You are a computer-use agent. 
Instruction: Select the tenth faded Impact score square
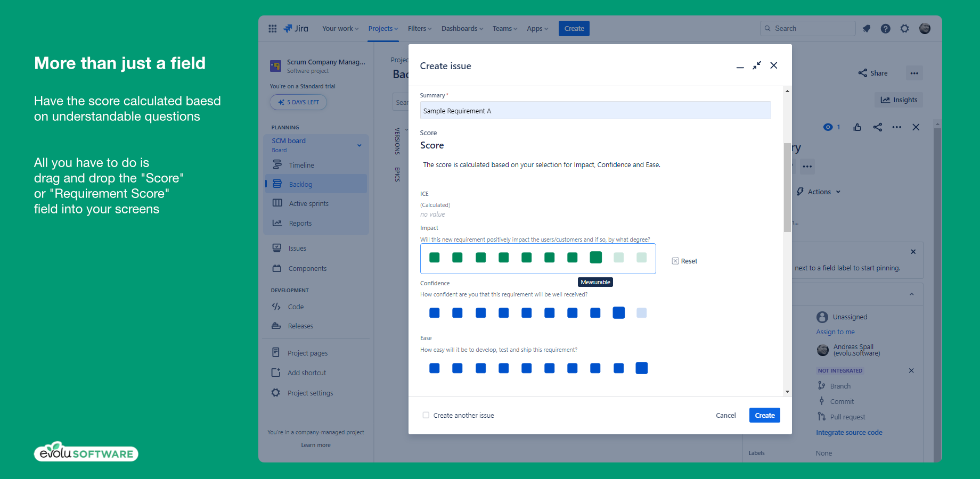click(x=641, y=258)
